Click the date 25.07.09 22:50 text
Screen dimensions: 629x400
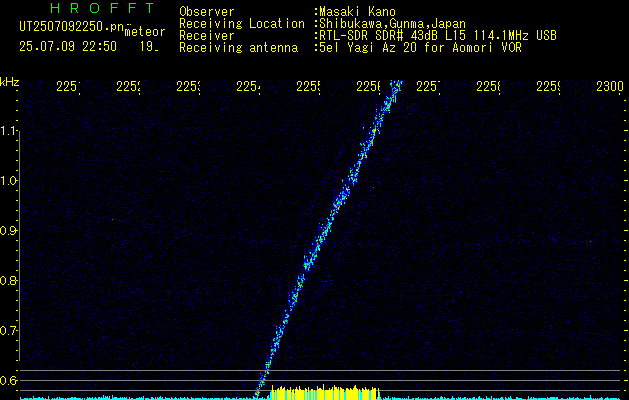(68, 46)
